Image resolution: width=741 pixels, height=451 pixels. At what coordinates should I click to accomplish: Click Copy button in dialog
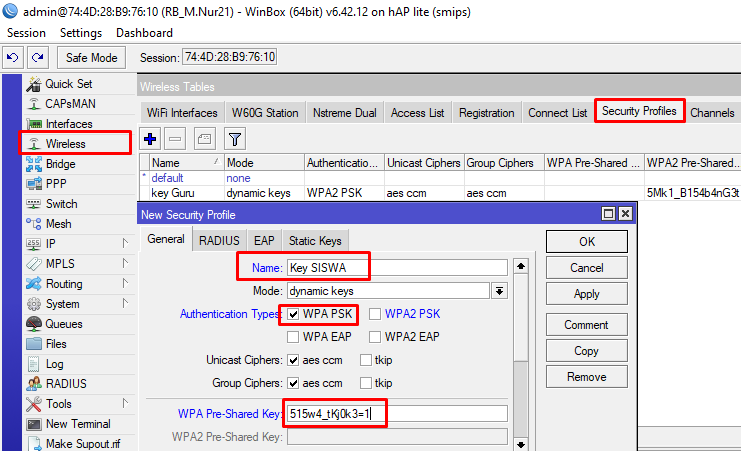click(x=587, y=351)
